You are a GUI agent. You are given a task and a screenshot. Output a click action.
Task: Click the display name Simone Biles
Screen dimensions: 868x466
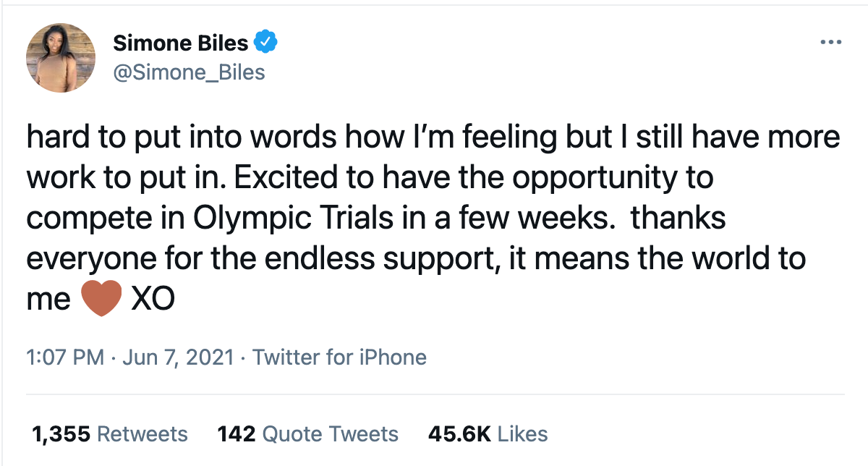point(181,43)
